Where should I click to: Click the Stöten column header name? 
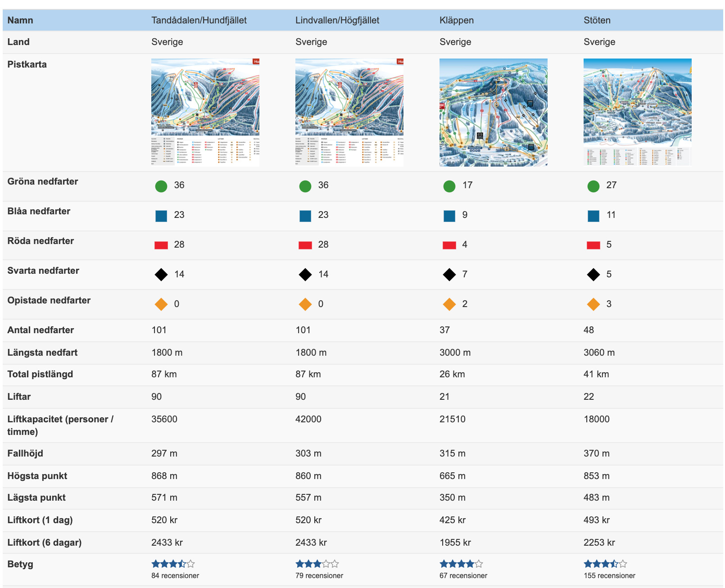(597, 20)
